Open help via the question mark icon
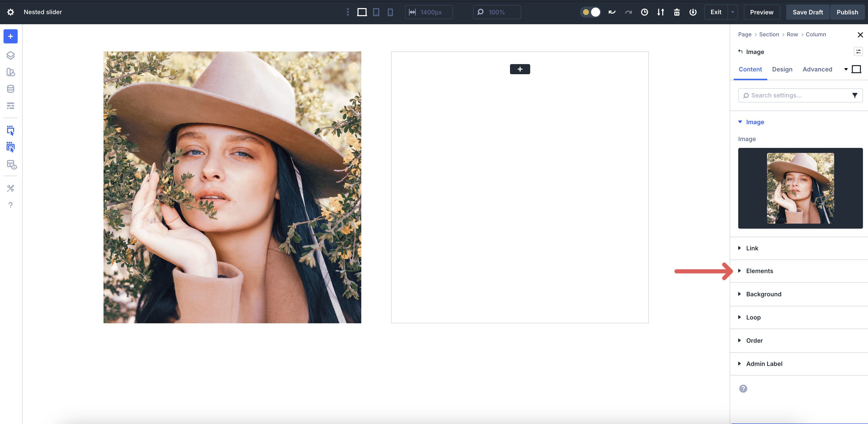The image size is (868, 424). click(x=10, y=205)
